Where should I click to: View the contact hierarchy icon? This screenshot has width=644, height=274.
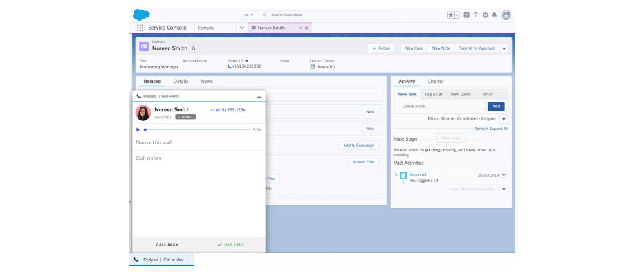[x=194, y=48]
